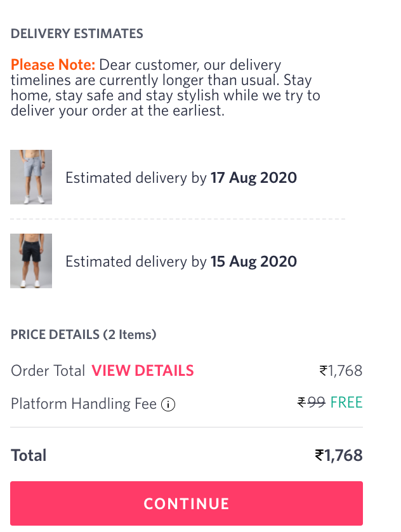Click the orange Please Note label
The height and width of the screenshot is (532, 401).
pyautogui.click(x=53, y=65)
